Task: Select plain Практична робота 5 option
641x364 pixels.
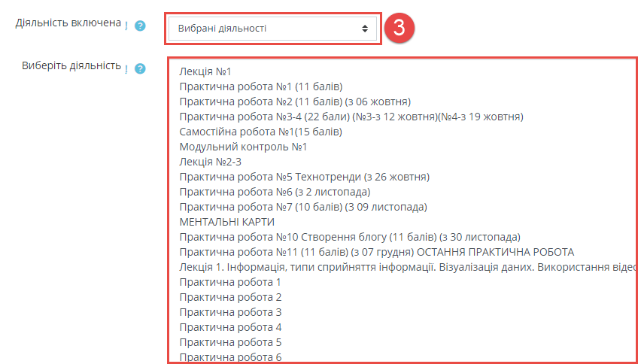Action: [x=230, y=342]
